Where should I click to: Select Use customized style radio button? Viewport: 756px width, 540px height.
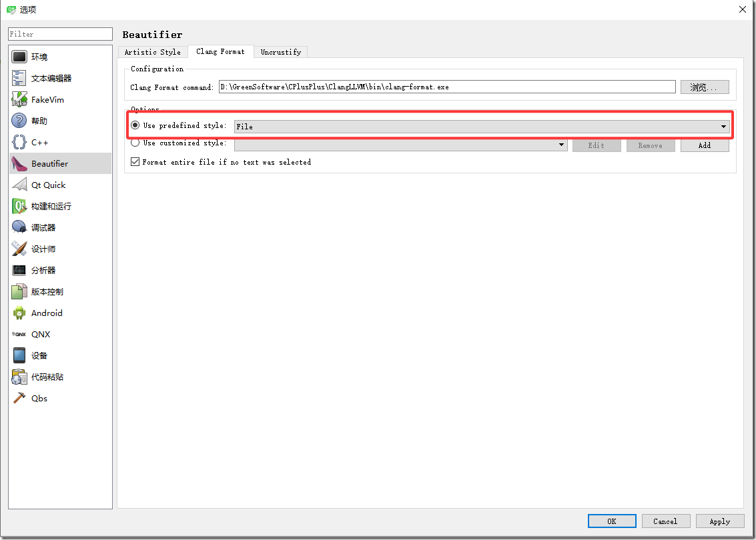point(135,143)
